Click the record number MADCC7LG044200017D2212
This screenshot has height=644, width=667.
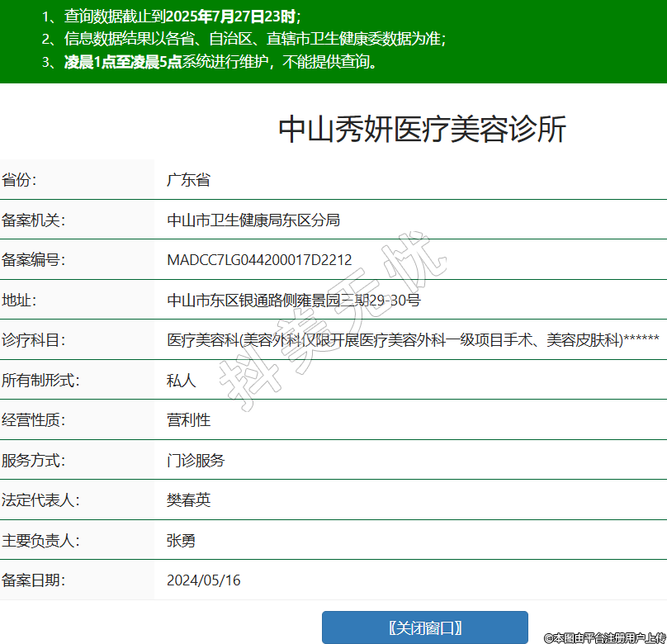259,260
